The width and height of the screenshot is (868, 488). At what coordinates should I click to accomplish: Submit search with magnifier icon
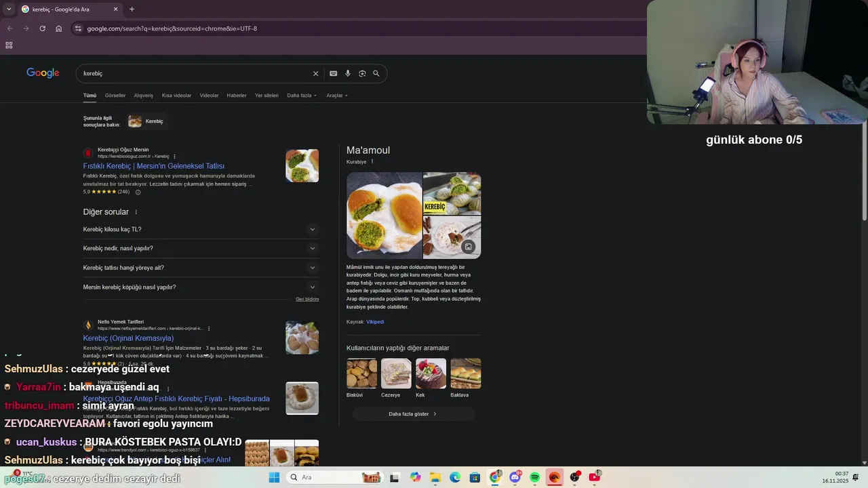click(x=376, y=73)
